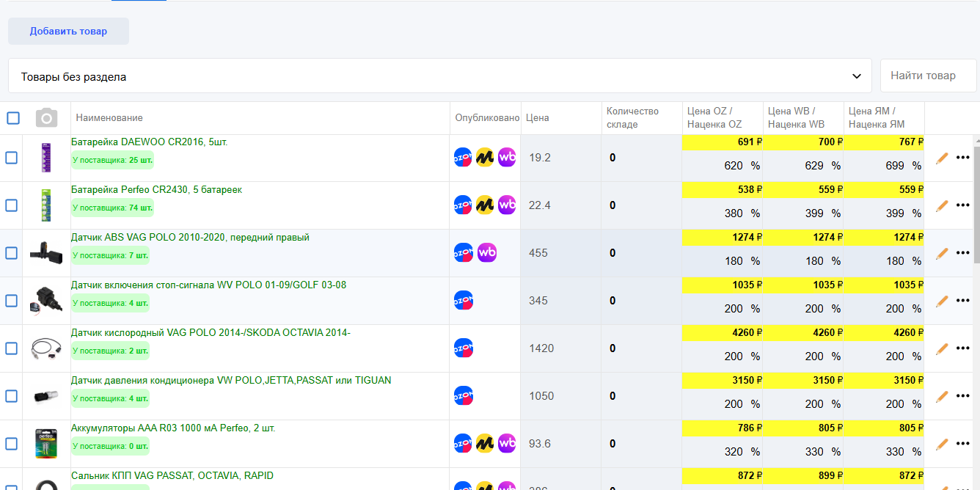
Task: Click Ozon icon for Батарейка DAEWOO CR2016
Action: (463, 158)
